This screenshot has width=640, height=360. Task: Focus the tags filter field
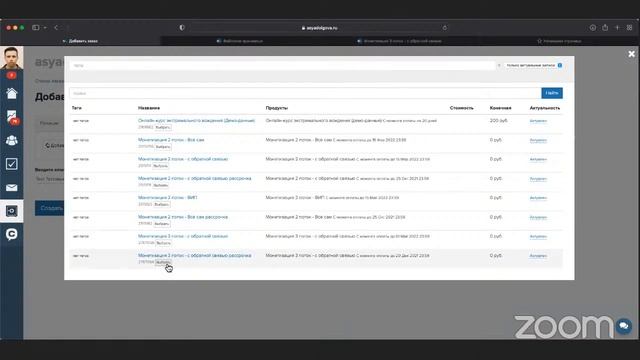[282, 65]
